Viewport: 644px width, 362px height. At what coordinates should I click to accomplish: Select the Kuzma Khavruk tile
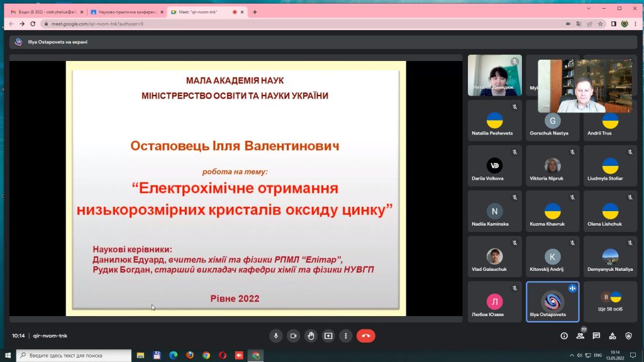point(552,211)
